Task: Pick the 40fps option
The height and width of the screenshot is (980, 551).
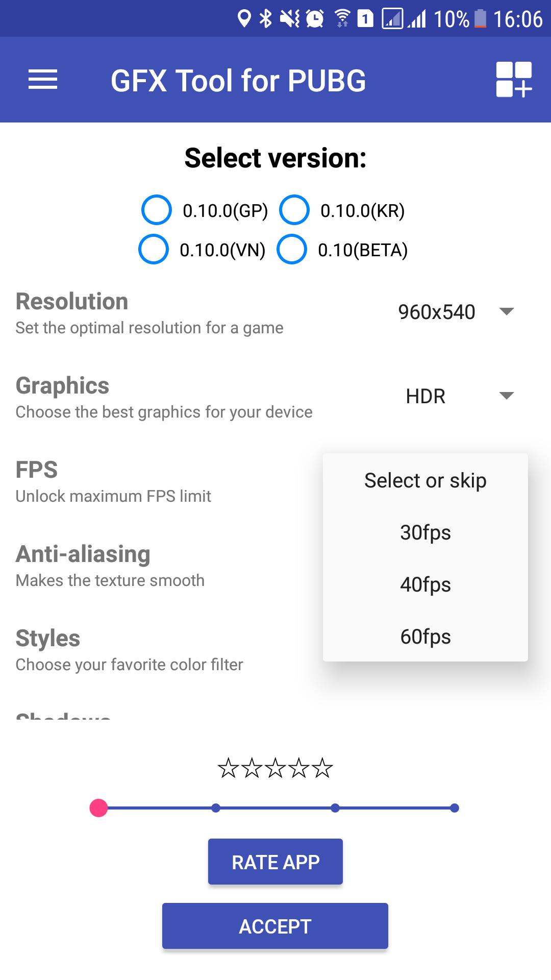Action: (425, 584)
